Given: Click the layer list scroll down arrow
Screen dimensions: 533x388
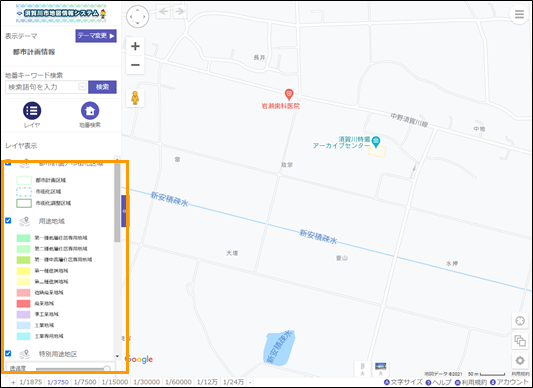Looking at the screenshot, I should 117,356.
